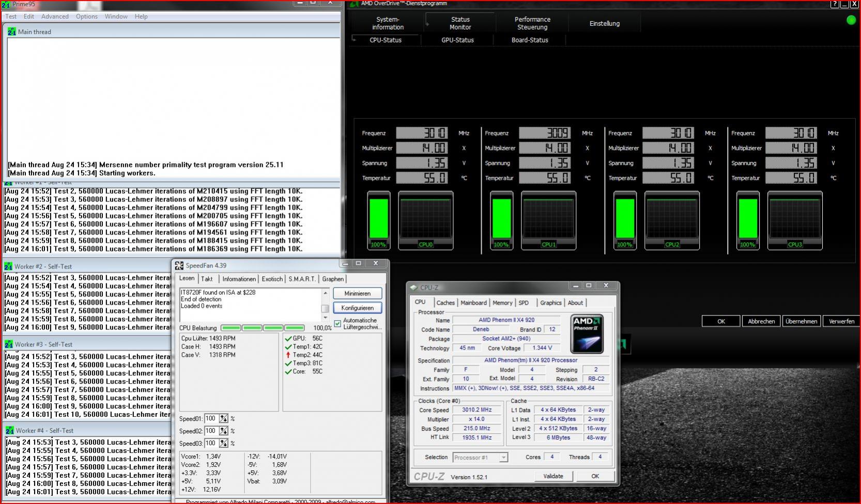Click the Validate button in CPU-Z
The width and height of the screenshot is (861, 504).
(x=553, y=476)
